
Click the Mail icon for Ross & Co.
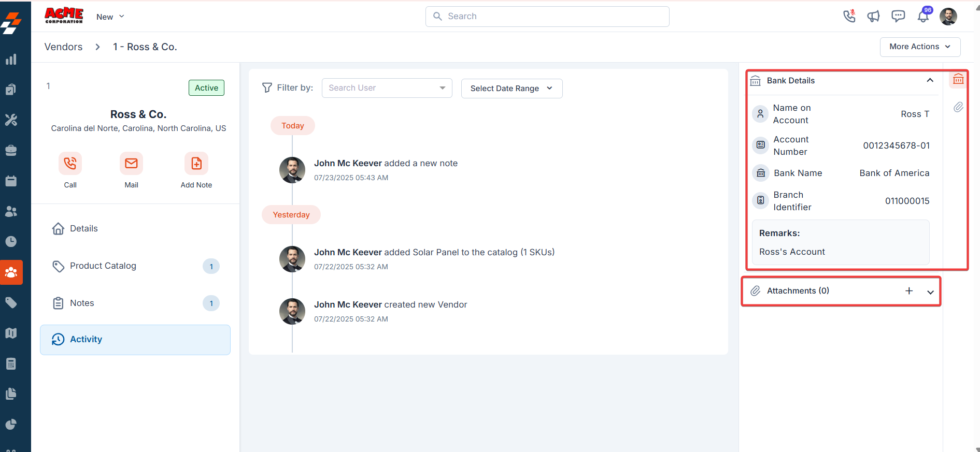[x=131, y=164]
